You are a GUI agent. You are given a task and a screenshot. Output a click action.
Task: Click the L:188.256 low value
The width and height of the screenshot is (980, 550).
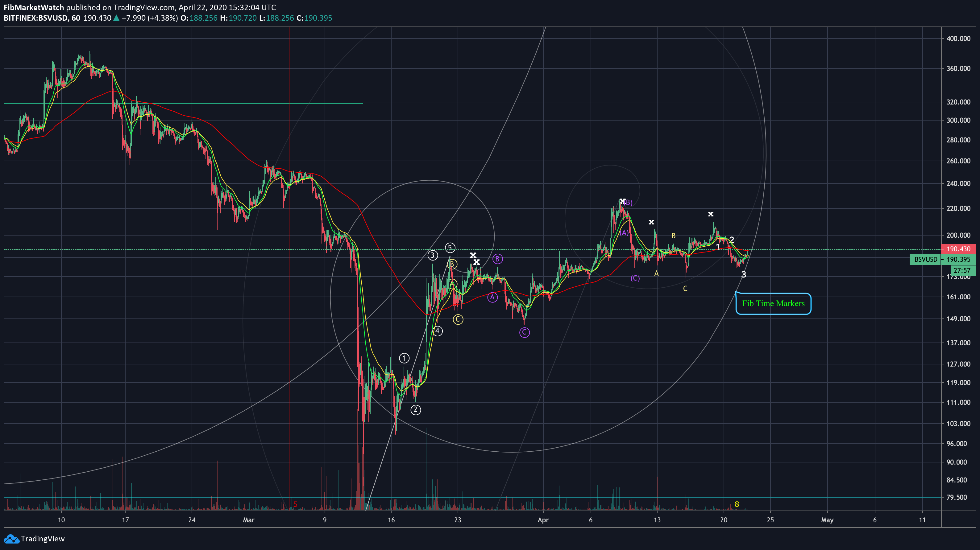pos(276,18)
